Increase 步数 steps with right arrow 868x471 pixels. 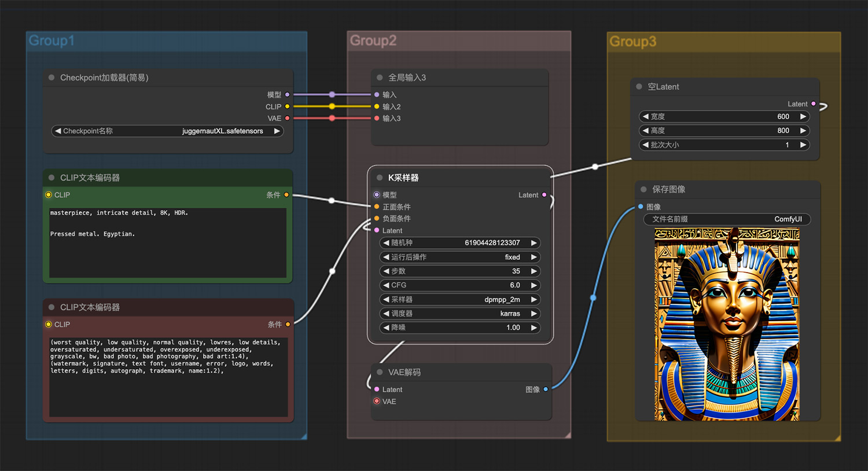[x=534, y=271]
